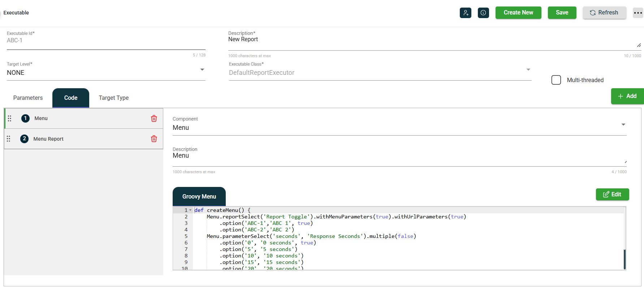Open the Executable Class dropdown
Image resolution: width=644 pixels, height=290 pixels.
click(528, 69)
